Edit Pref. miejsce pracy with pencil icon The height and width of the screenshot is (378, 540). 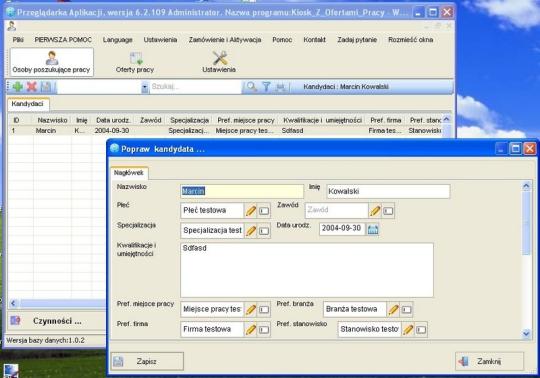coord(251,309)
